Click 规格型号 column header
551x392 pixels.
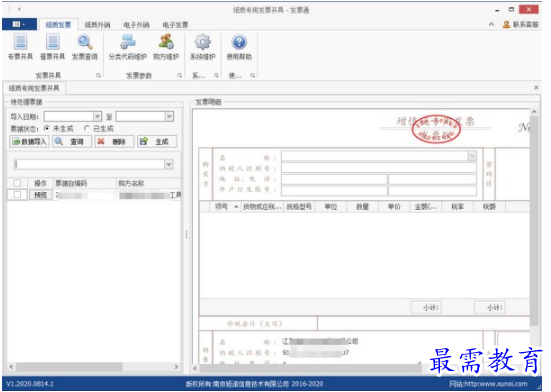[299, 207]
